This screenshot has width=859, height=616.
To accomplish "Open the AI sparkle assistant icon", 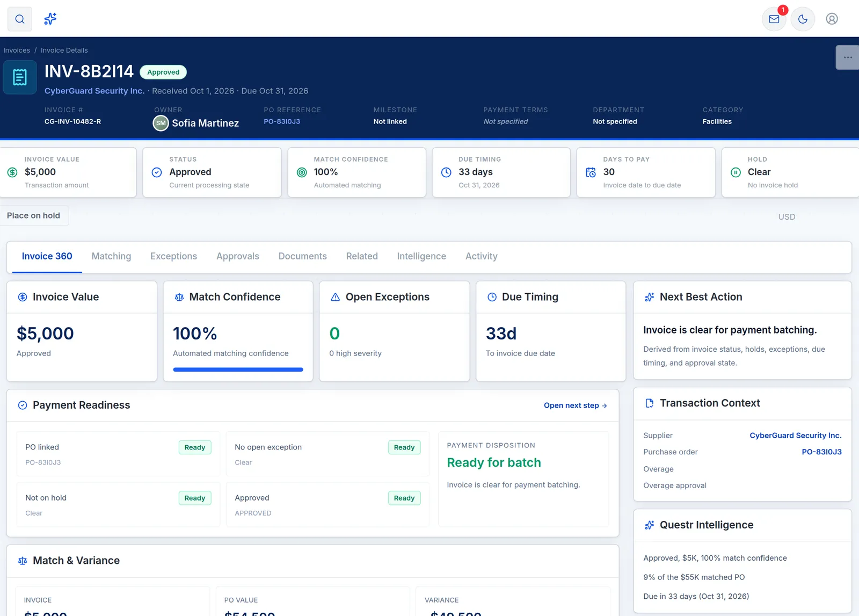I will [50, 19].
